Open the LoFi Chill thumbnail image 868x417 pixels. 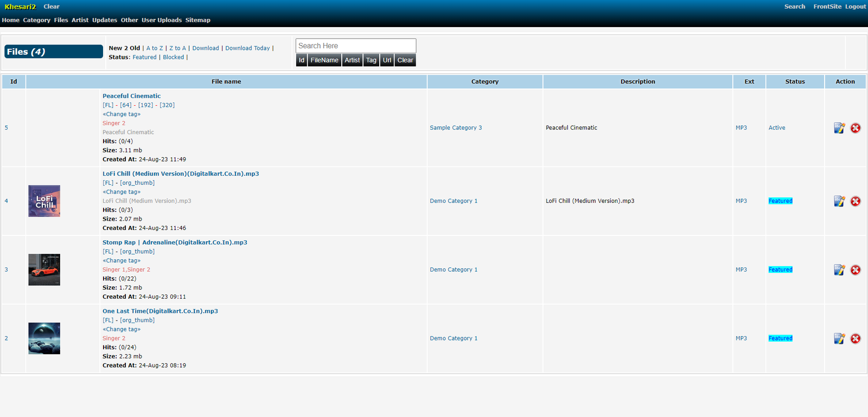(x=44, y=201)
